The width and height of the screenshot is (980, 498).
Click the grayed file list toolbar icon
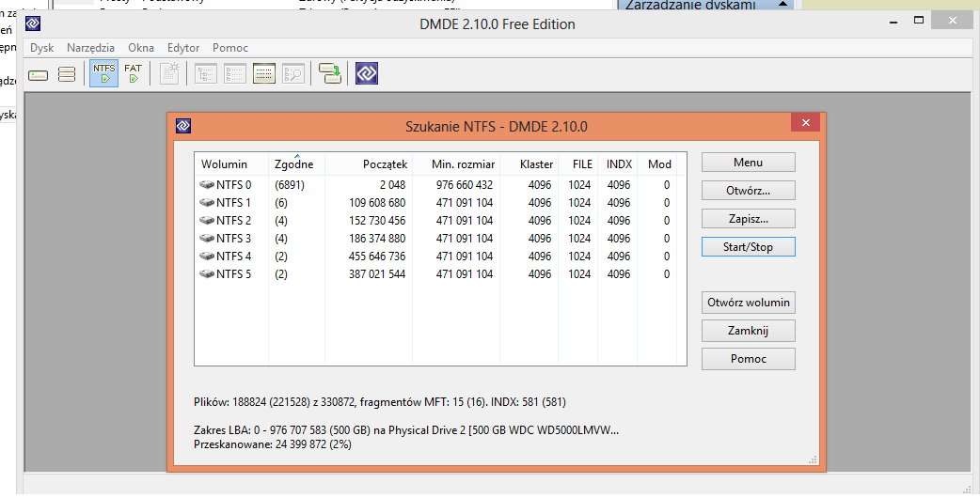point(235,73)
